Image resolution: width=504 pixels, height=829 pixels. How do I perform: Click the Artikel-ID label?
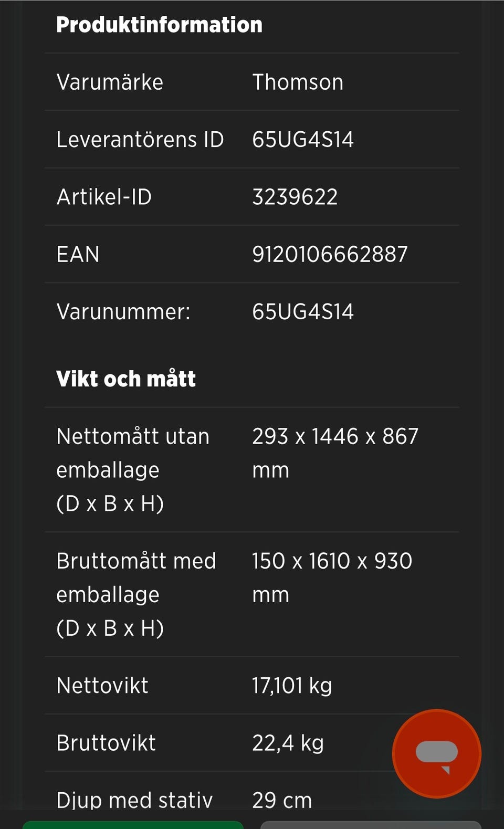(104, 197)
